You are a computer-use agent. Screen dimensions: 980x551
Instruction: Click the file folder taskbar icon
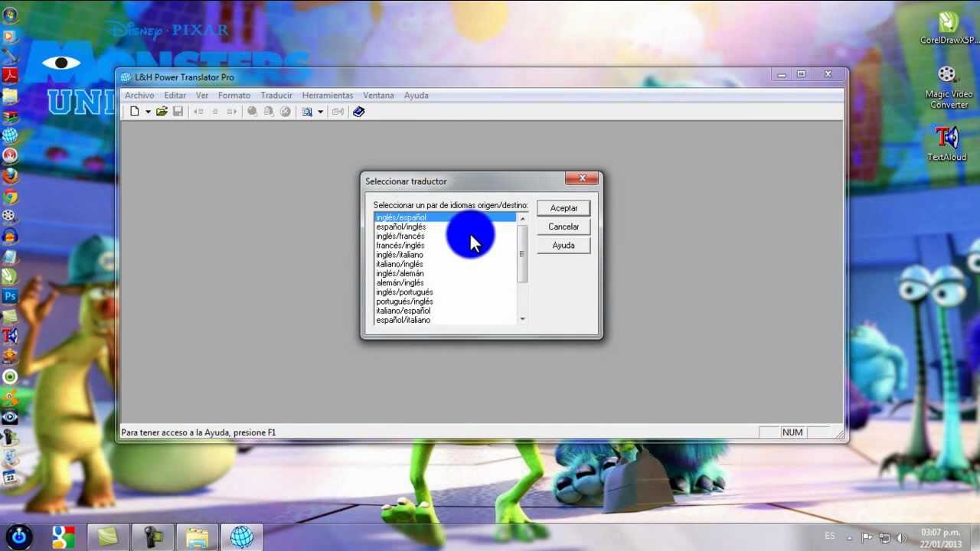pyautogui.click(x=197, y=537)
